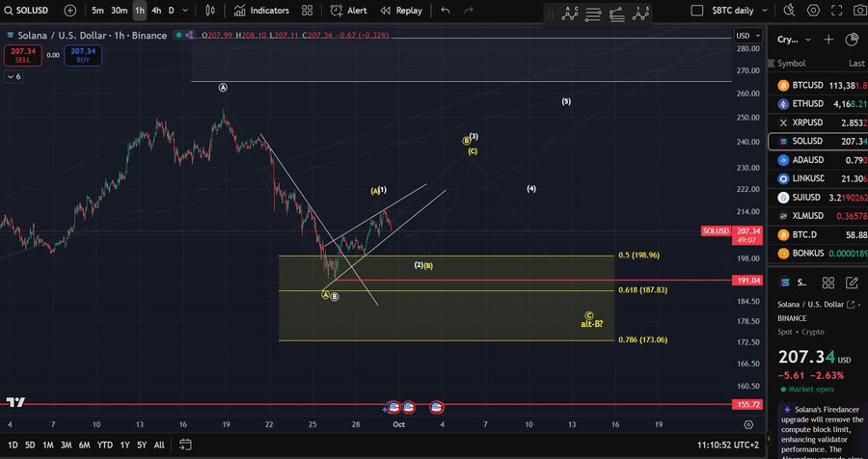The image size is (868, 459).
Task: Expand the $BTC daily layout dropdown
Action: tap(765, 11)
